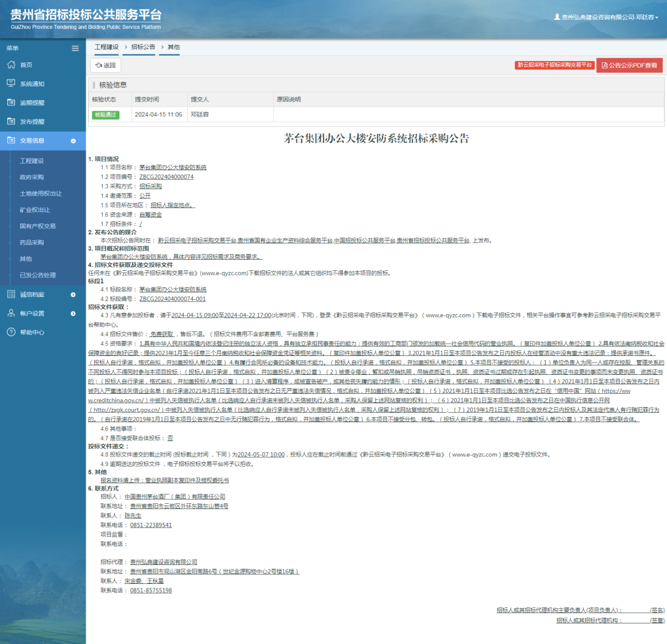
Task: Click the user profile icon at top right
Action: tap(558, 17)
